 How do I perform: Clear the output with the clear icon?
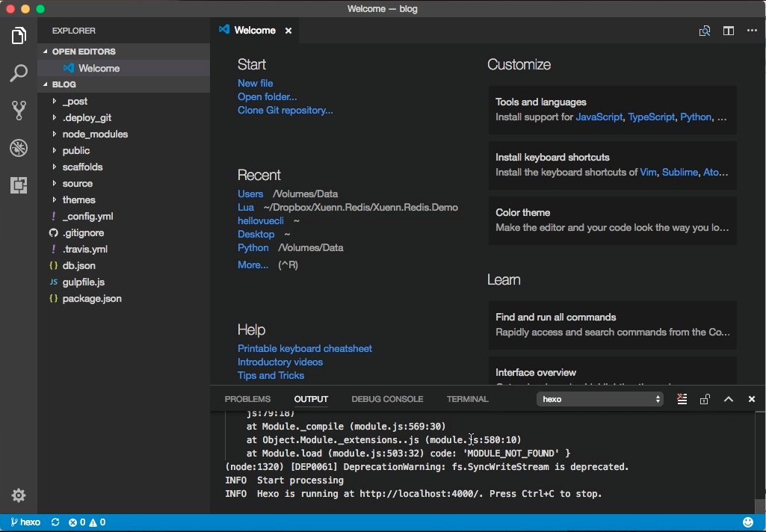(682, 399)
